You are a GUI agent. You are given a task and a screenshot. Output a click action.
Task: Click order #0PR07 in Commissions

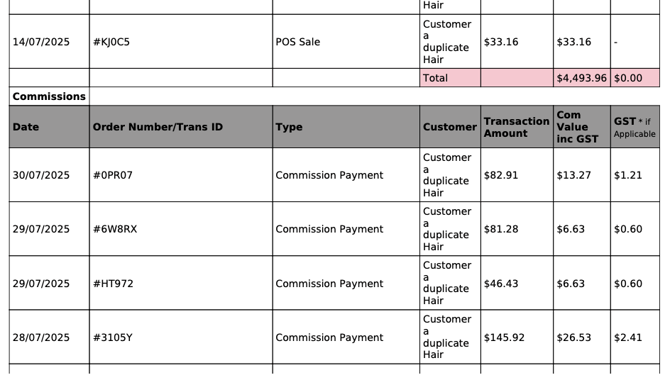point(113,175)
